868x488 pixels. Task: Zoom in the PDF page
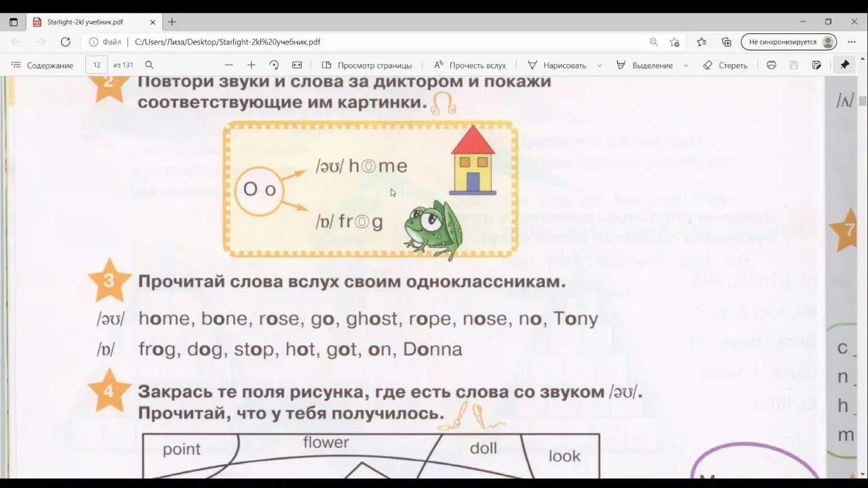(x=251, y=65)
